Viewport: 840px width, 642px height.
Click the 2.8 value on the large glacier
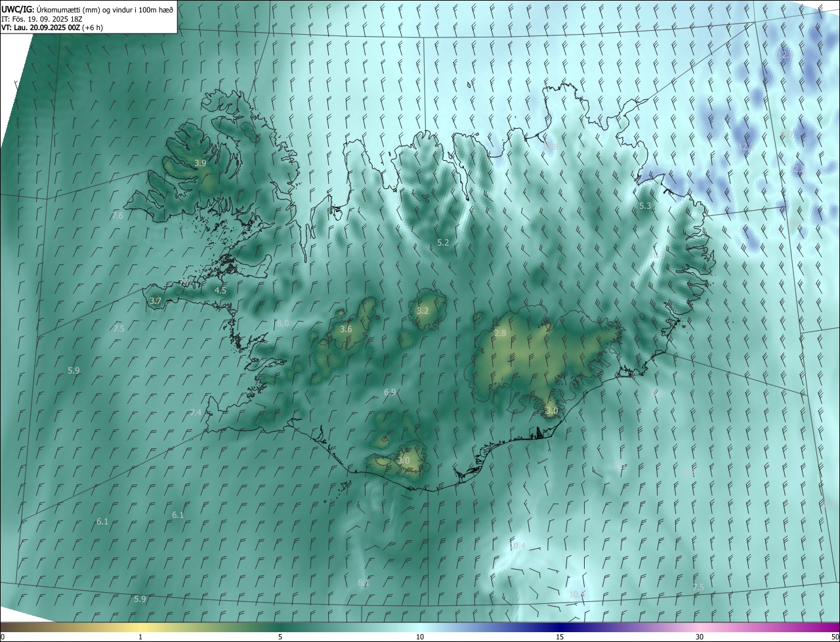(x=500, y=333)
